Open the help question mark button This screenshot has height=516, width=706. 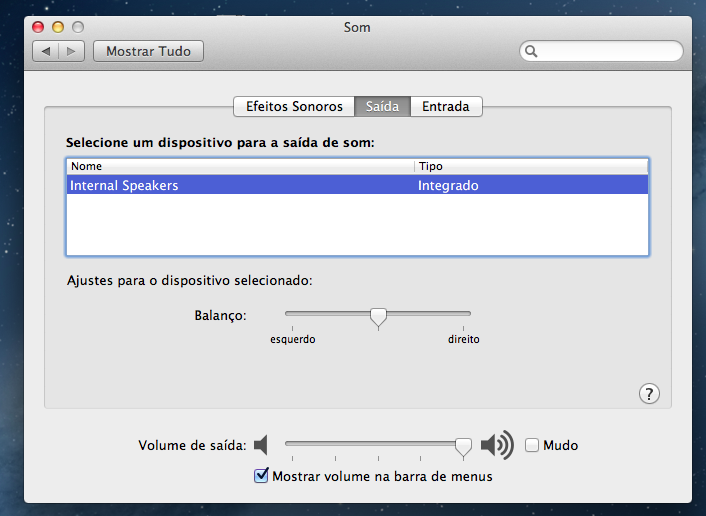coord(649,393)
